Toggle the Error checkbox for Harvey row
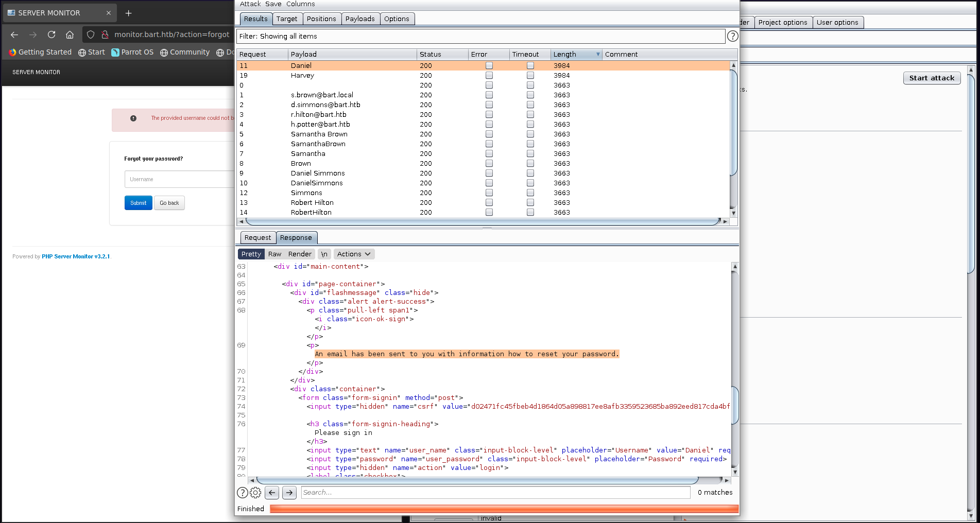The width and height of the screenshot is (980, 523). point(489,75)
